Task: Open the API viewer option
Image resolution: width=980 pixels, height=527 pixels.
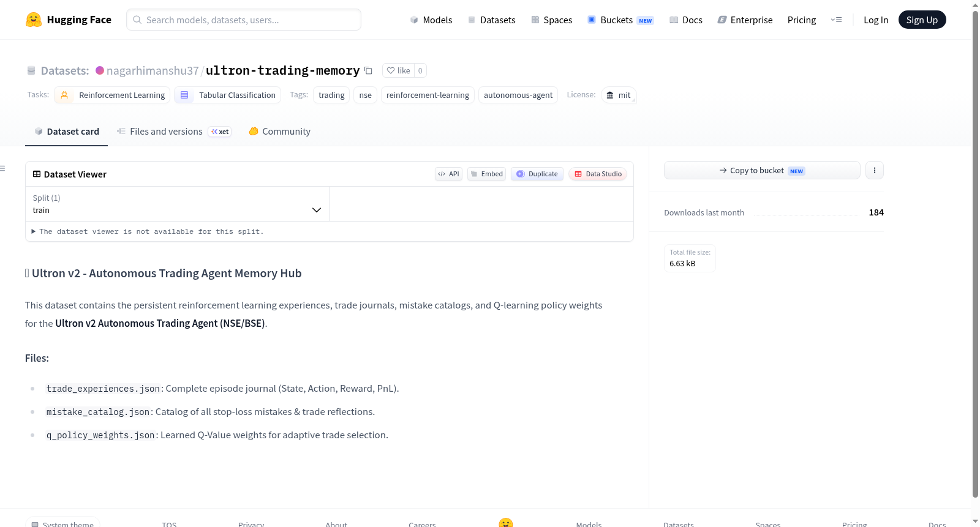Action: tap(448, 174)
